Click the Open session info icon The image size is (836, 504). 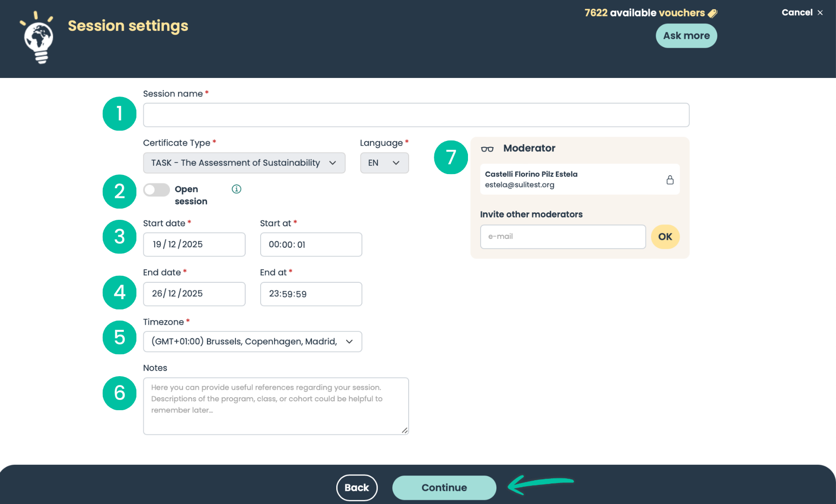(236, 189)
